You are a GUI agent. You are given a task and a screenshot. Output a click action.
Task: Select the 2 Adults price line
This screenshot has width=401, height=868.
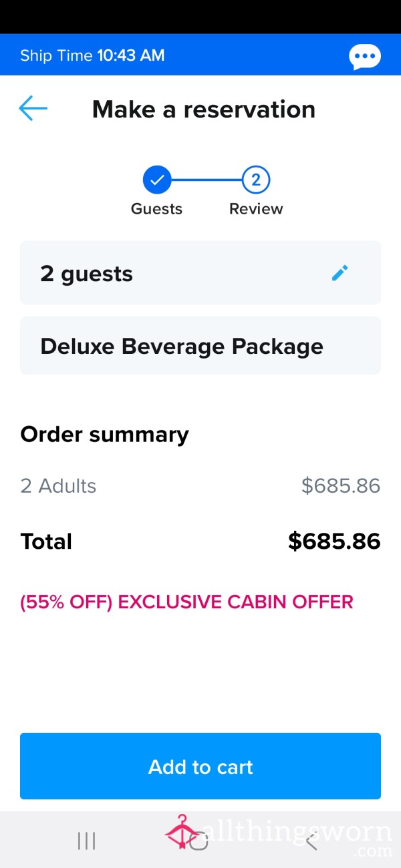[200, 486]
